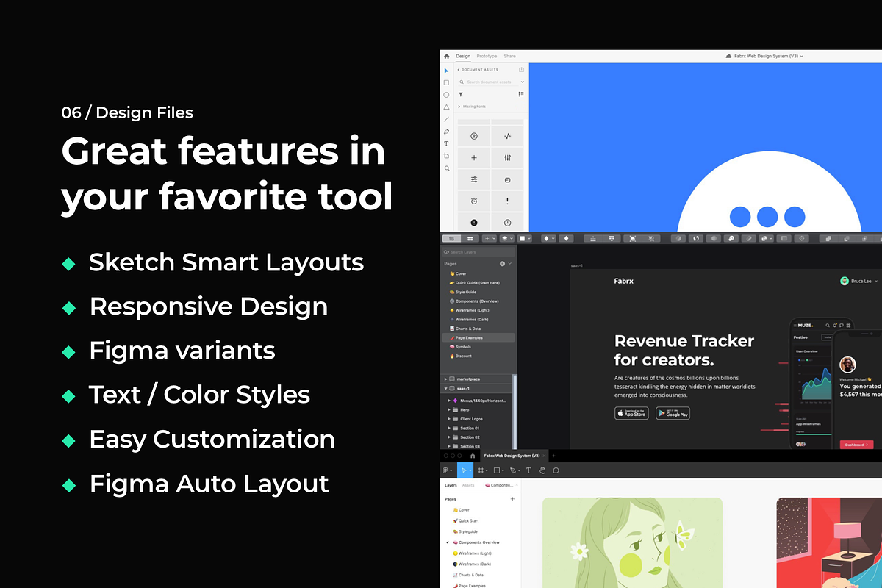
Task: Select the Zoom tool in the XD toolbar
Action: [x=447, y=168]
